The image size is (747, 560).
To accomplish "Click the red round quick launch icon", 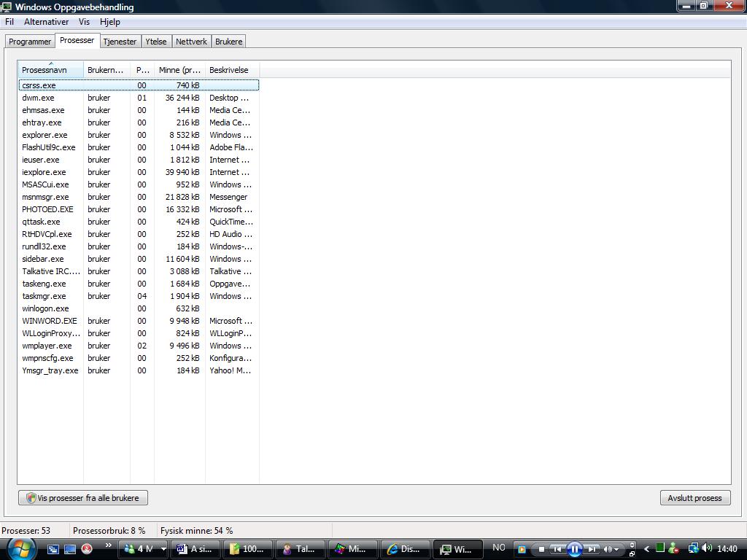I will (87, 549).
